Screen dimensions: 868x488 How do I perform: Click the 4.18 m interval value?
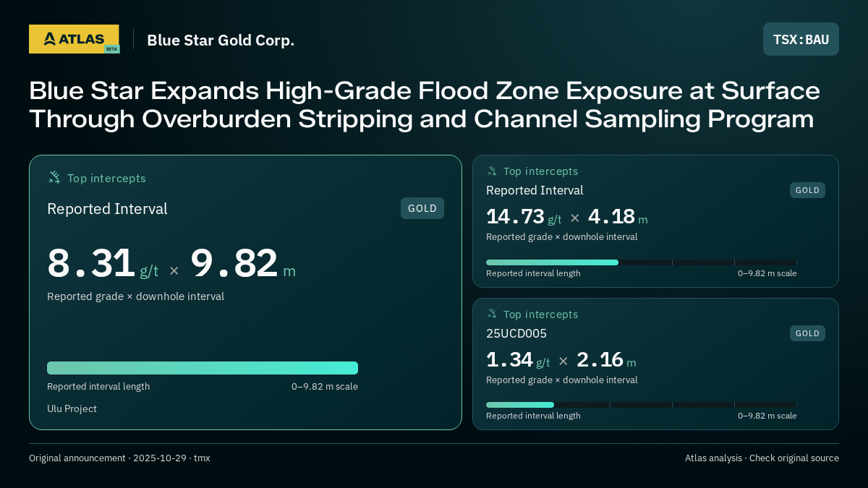pos(618,217)
